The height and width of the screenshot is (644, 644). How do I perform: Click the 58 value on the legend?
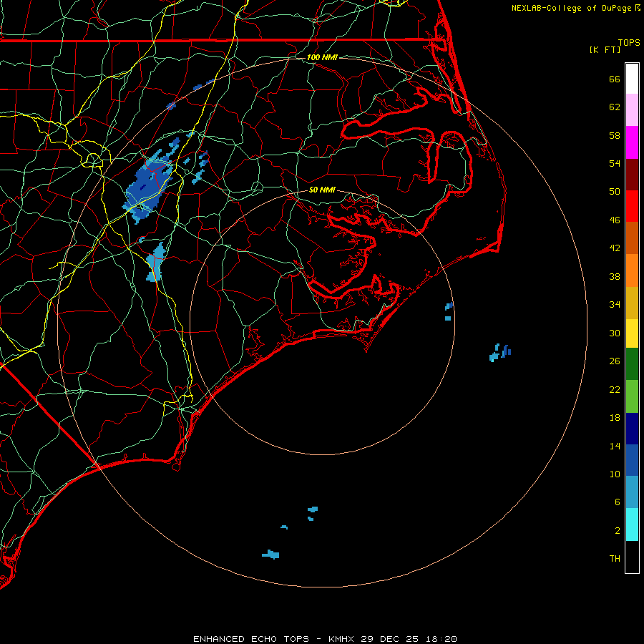[x=615, y=135]
